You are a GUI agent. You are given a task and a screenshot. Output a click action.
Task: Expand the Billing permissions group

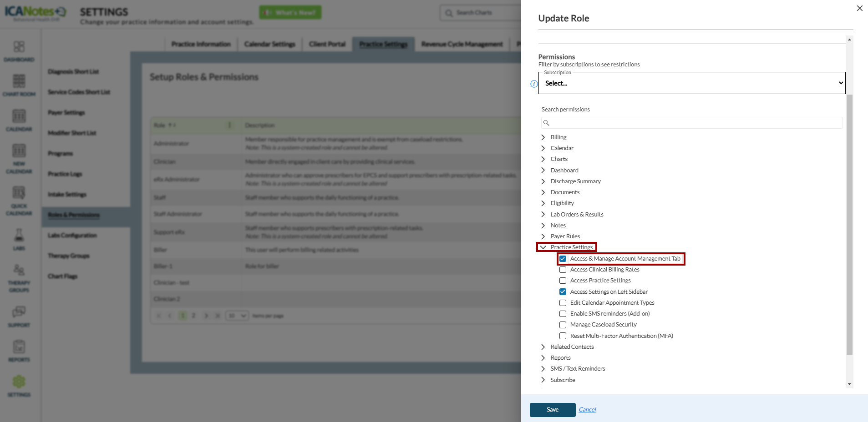pyautogui.click(x=543, y=137)
